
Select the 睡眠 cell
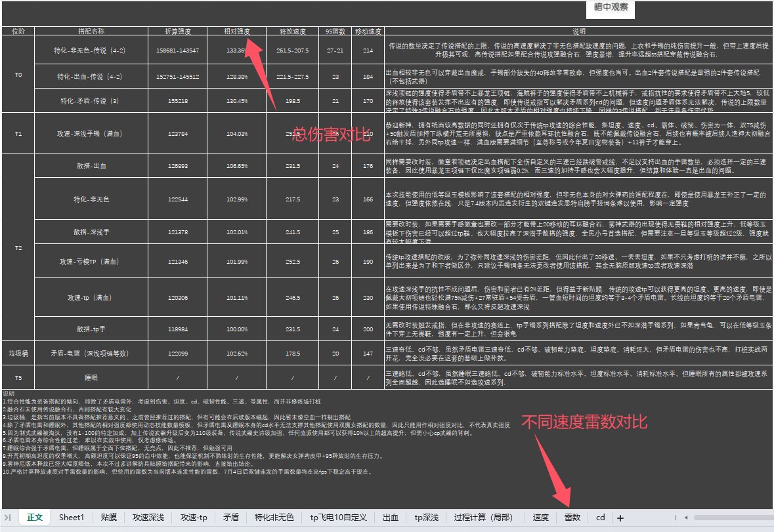[x=91, y=378]
